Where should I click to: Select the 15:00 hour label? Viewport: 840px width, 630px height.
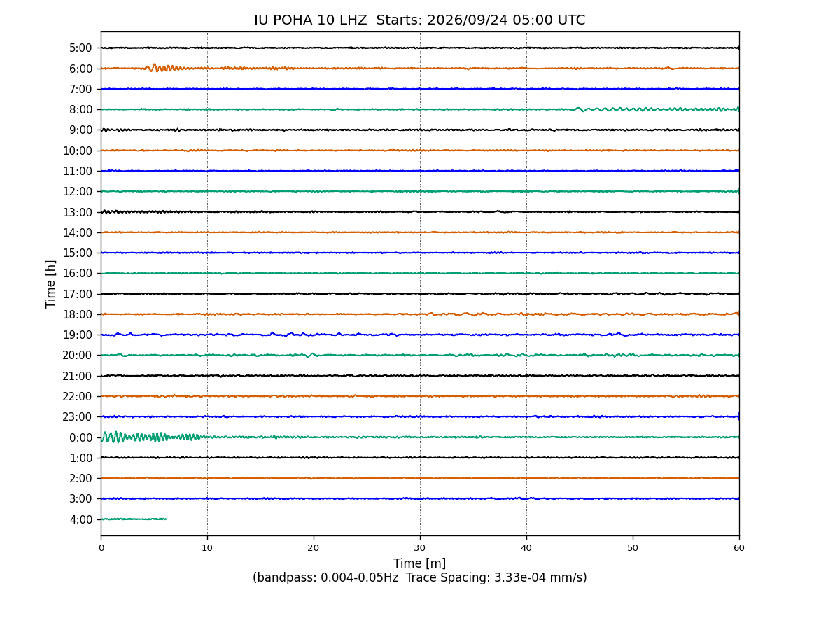tap(78, 253)
